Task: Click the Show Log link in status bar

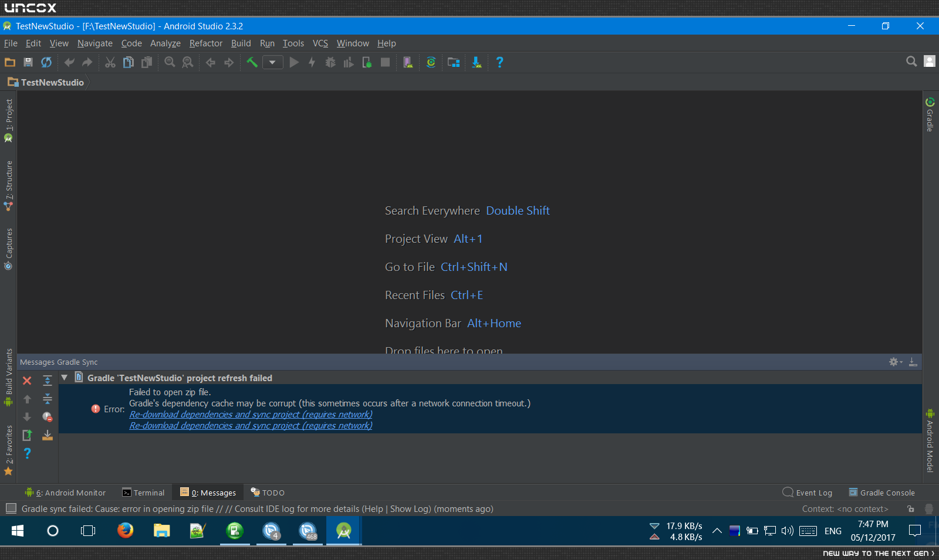Action: (410, 509)
